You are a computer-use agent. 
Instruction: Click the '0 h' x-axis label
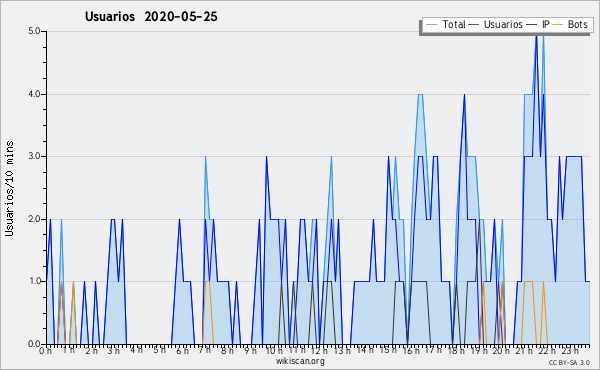tap(46, 351)
